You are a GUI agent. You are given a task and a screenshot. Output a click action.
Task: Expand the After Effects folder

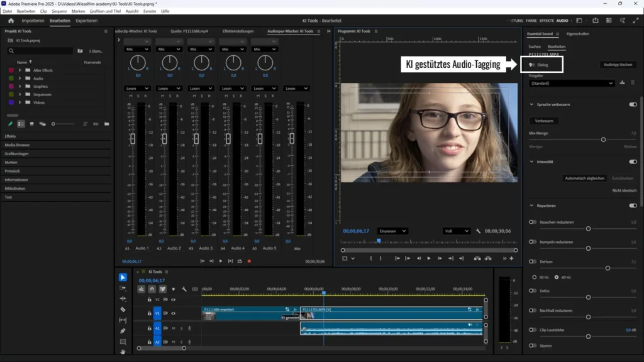pyautogui.click(x=20, y=70)
